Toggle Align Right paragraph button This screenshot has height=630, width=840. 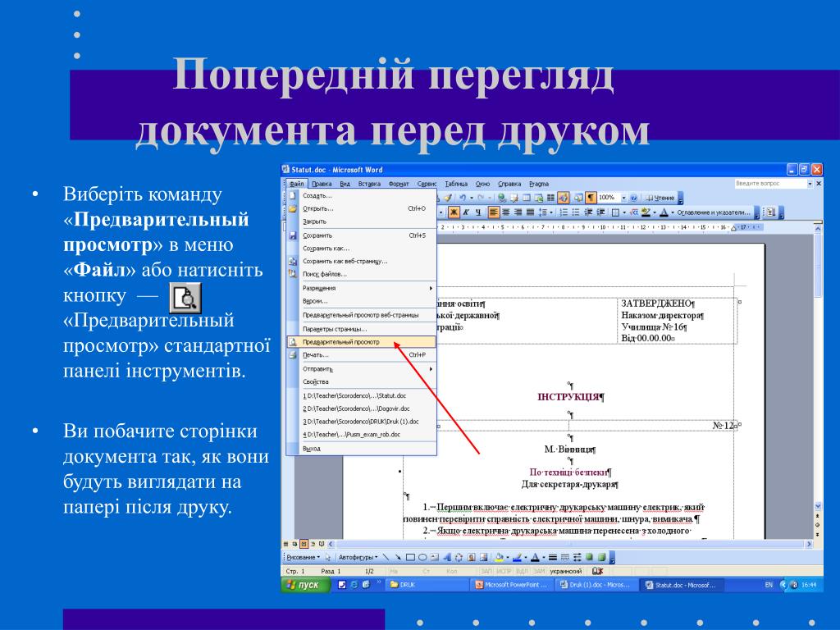[x=518, y=212]
